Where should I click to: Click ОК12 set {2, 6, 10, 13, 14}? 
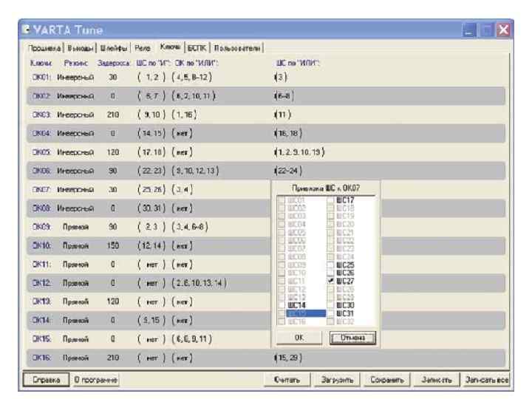[x=199, y=282]
